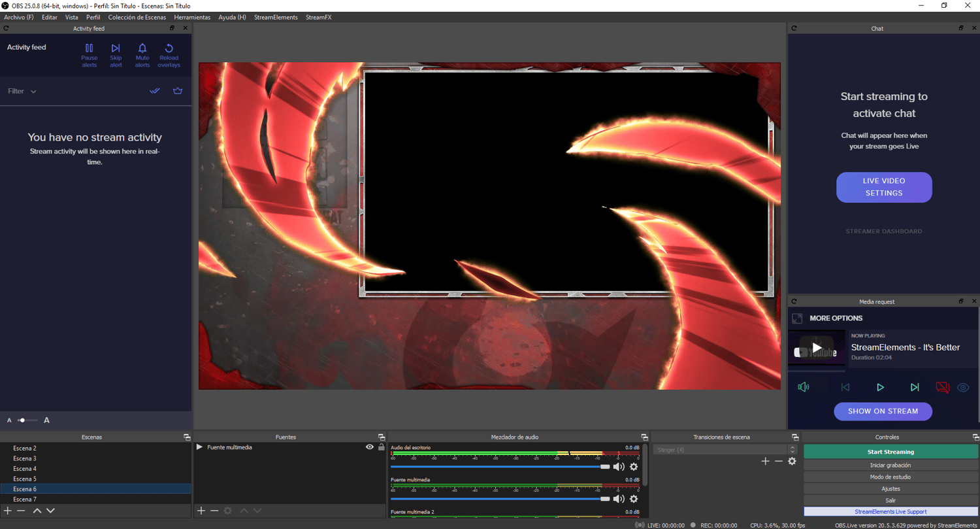Viewport: 980px width, 529px height.
Task: Toggle media request volume speaker
Action: coord(804,387)
